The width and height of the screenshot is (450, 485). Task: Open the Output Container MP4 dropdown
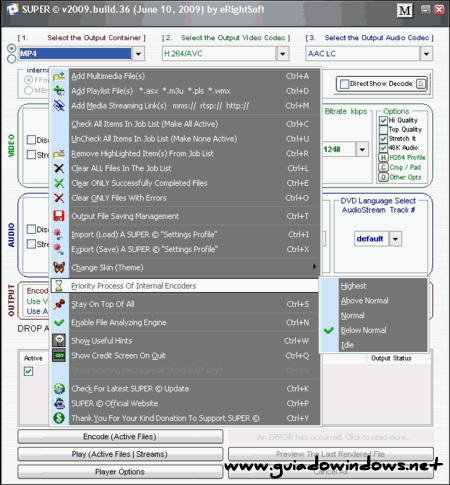(138, 54)
